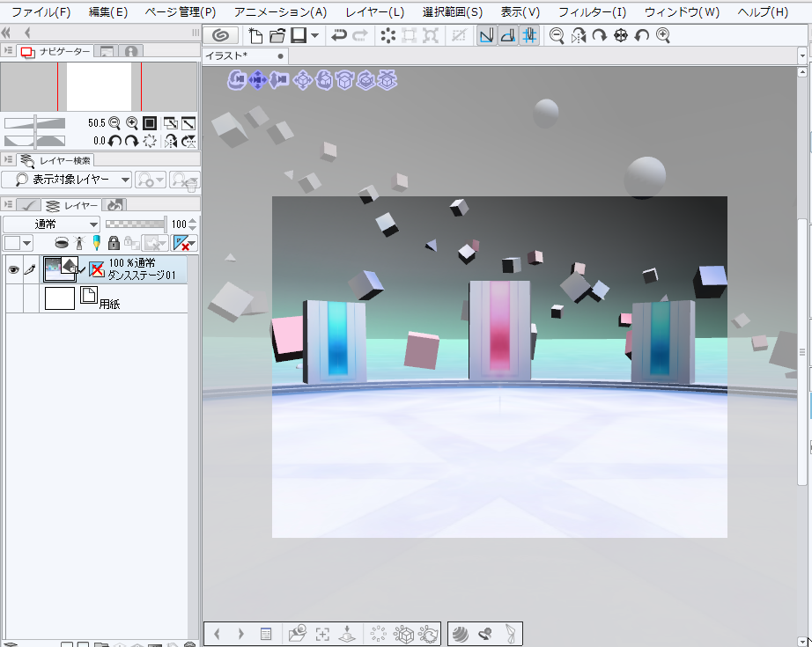Toggle Snap to Grid in toolbar

pos(529,35)
